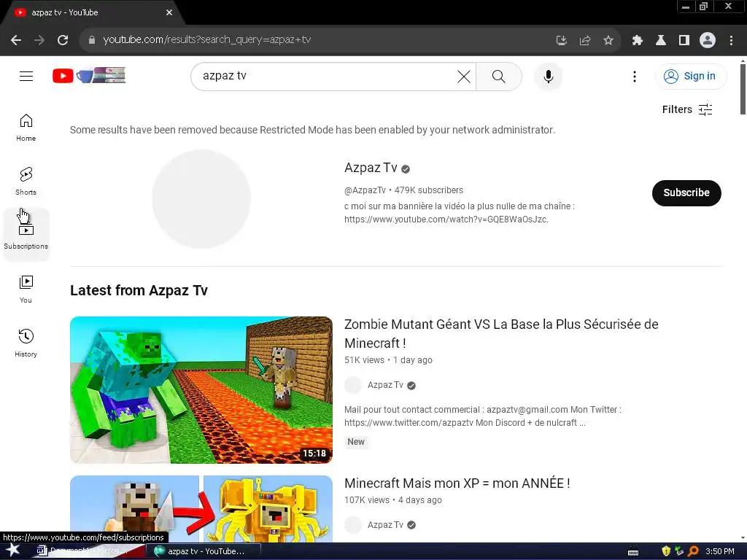Click the keyboard icon in taskbar
Viewport: 747px width, 560px height.
coord(633,552)
